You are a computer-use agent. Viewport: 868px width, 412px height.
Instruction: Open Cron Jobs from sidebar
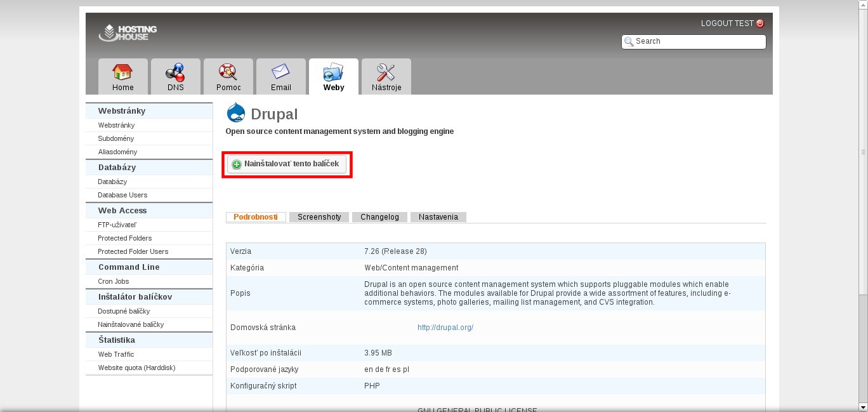(x=113, y=281)
